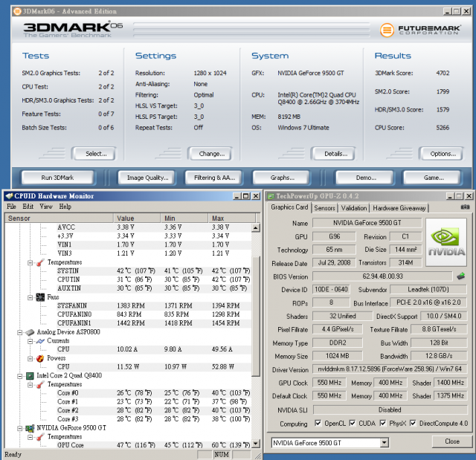Viewport: 476px width, 460px height.
Task: Click the scroll down arrow in Hardware Monitor
Action: (x=256, y=444)
